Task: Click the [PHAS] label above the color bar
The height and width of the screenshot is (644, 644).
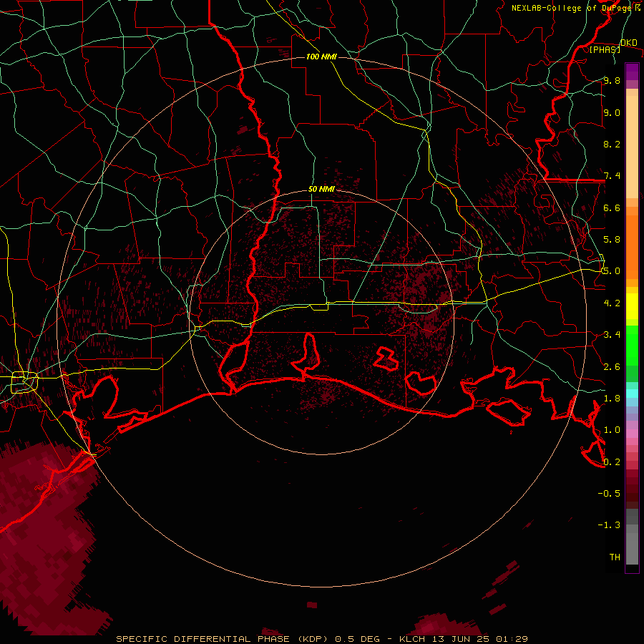Action: (605, 49)
